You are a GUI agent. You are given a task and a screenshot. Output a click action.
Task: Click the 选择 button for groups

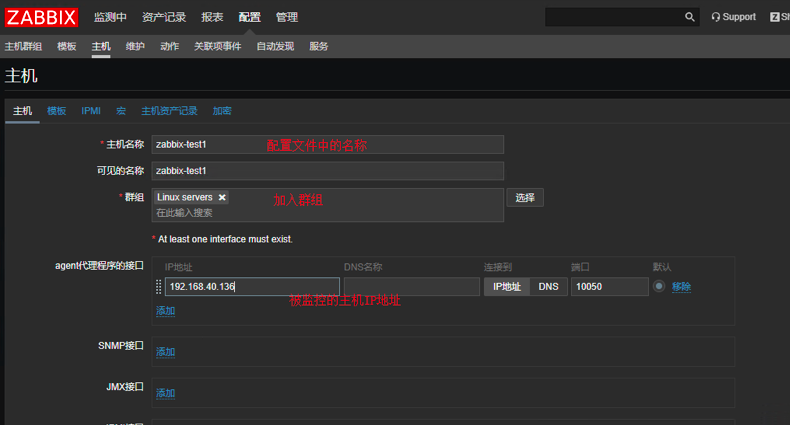click(525, 197)
